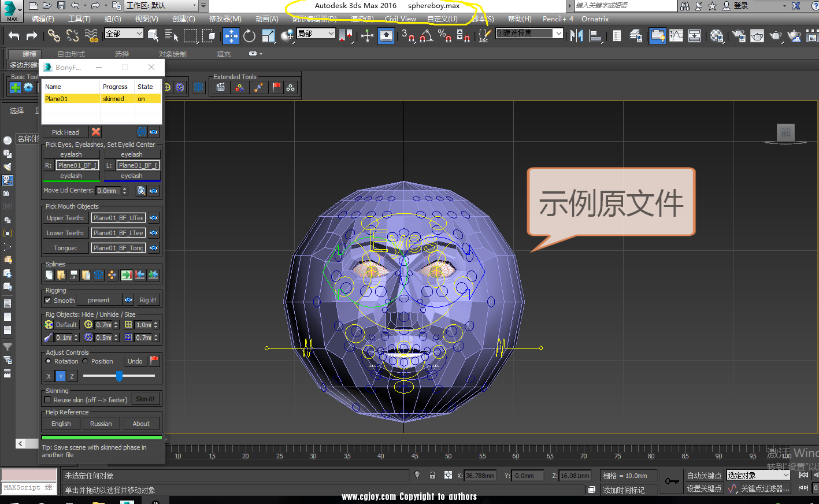
Task: Click the red flag icon in Extended Tools
Action: (x=277, y=87)
